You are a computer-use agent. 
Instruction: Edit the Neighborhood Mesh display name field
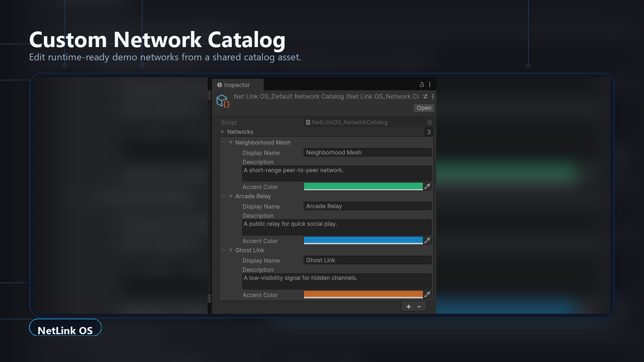pyautogui.click(x=367, y=152)
